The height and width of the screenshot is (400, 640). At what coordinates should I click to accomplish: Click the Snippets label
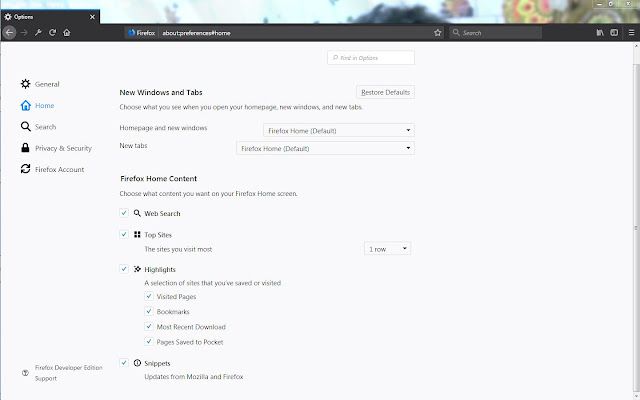coord(157,363)
